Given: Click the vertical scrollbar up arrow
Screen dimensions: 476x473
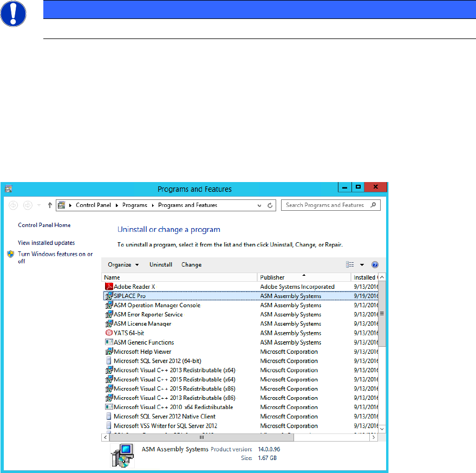Looking at the screenshot, I should point(382,277).
